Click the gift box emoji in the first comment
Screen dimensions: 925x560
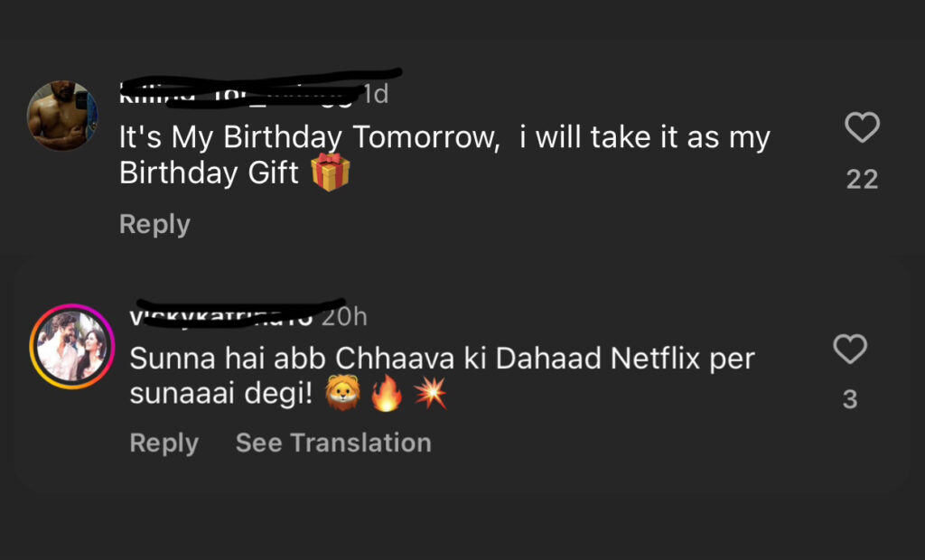pos(331,172)
